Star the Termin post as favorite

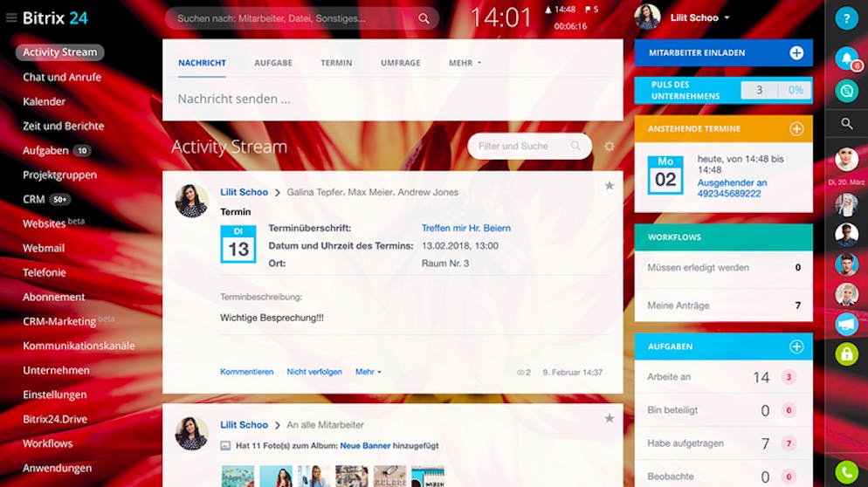pyautogui.click(x=610, y=186)
